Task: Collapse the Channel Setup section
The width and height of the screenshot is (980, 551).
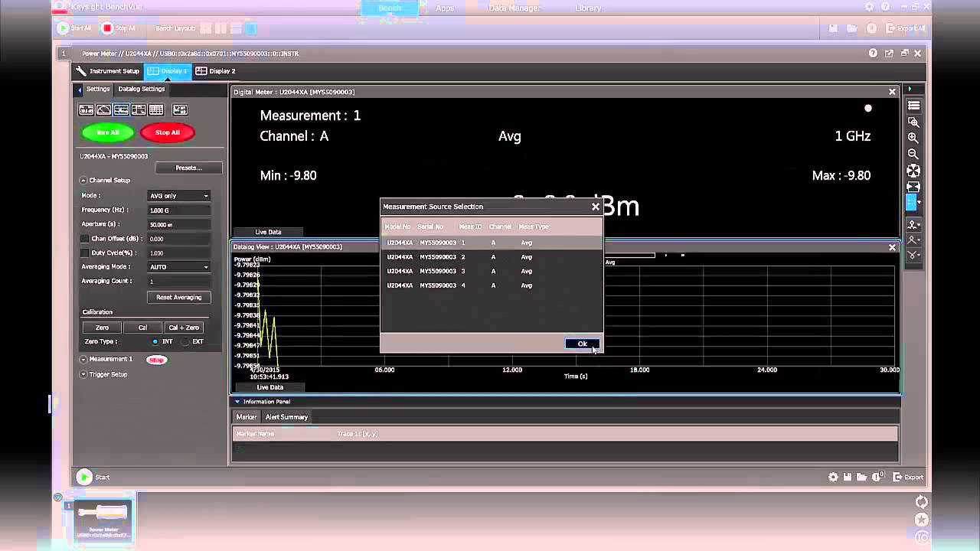Action: pos(83,181)
